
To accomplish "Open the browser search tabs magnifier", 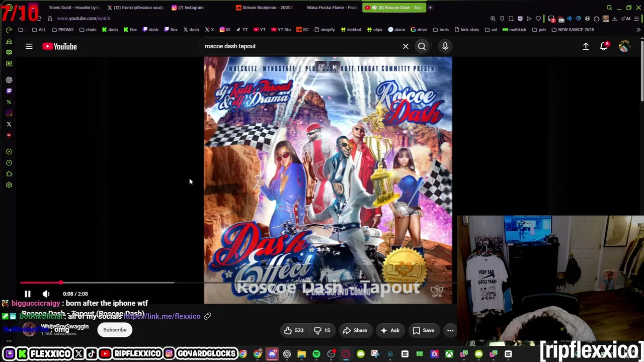I will point(609,8).
